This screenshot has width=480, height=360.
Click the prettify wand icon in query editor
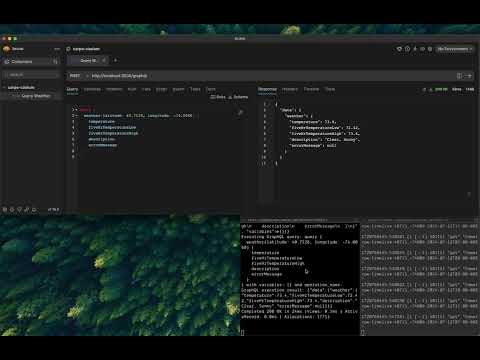point(240,113)
